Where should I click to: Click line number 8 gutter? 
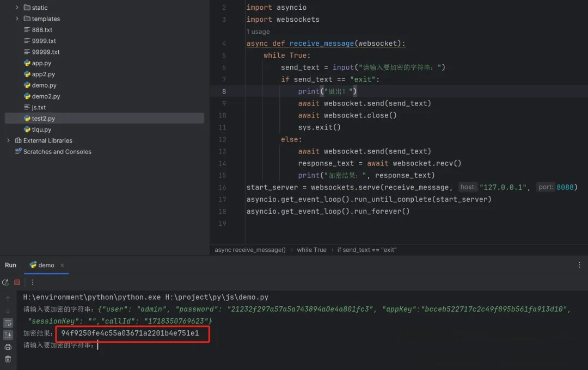tap(224, 91)
